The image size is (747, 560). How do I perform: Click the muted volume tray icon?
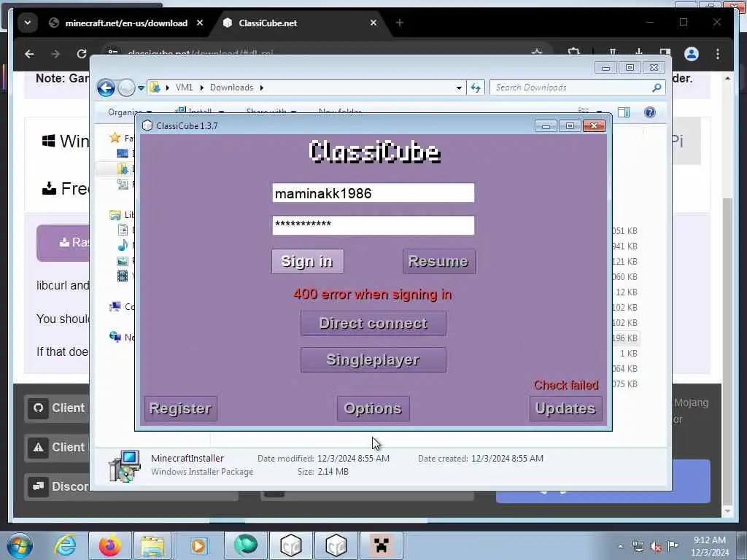[x=656, y=547]
